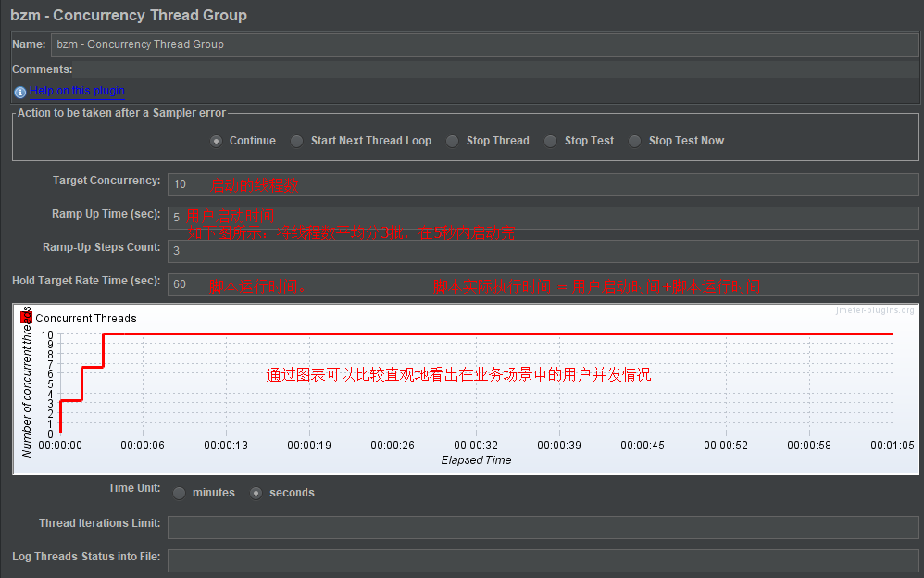Open the 'Help on this plugin' link
The image size is (924, 578).
tap(77, 91)
